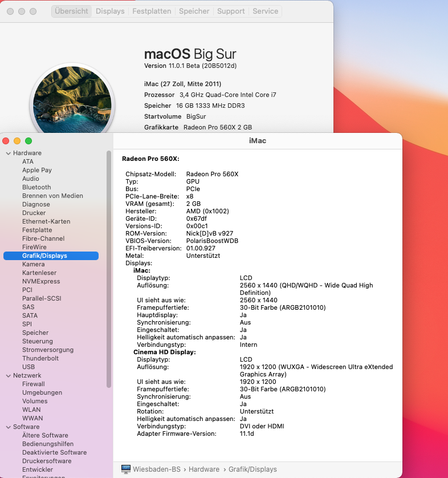Click the version text 11.0.1 Beta
The height and width of the screenshot is (478, 448).
184,66
